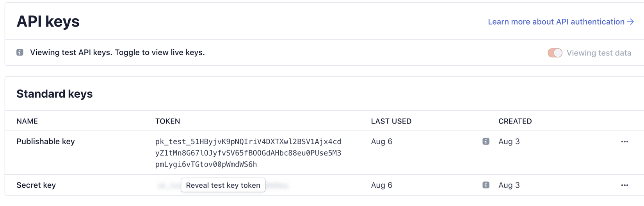Open the Publishable key overflow menu
This screenshot has width=644, height=206.
(x=624, y=142)
